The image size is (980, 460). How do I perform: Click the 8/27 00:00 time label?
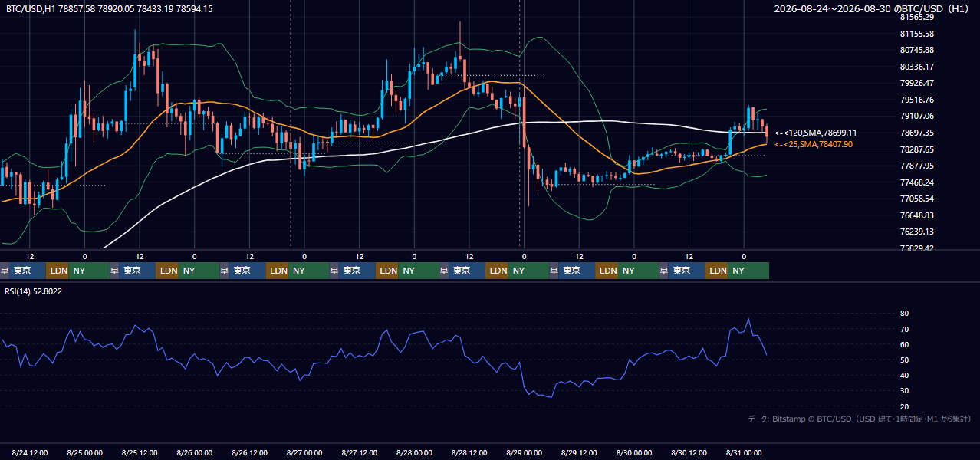click(x=305, y=453)
